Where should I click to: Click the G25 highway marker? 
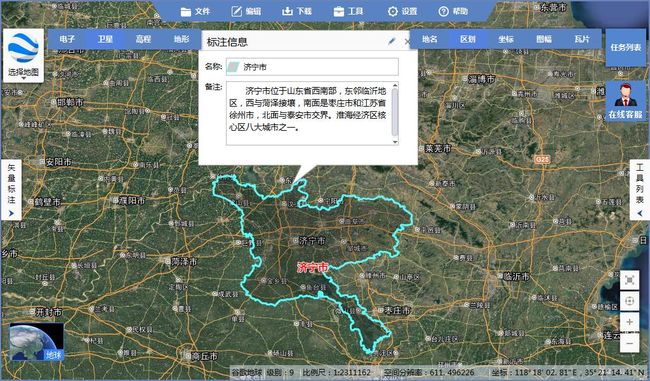coord(542,160)
